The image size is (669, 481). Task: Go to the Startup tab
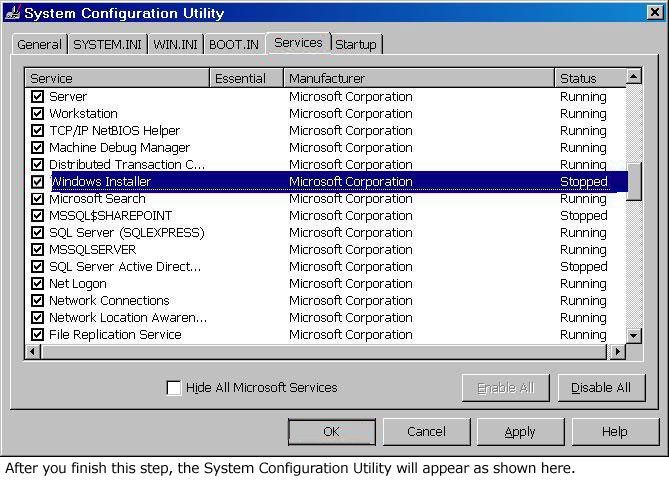pyautogui.click(x=356, y=44)
